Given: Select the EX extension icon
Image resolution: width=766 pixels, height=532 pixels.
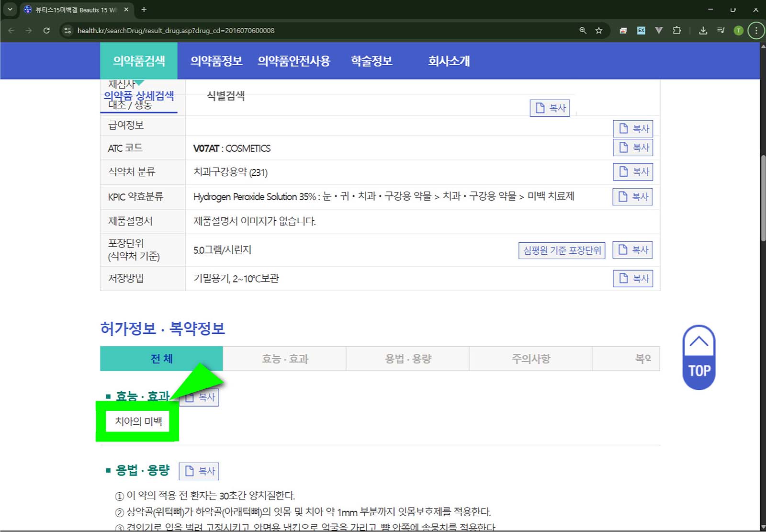Looking at the screenshot, I should point(641,30).
